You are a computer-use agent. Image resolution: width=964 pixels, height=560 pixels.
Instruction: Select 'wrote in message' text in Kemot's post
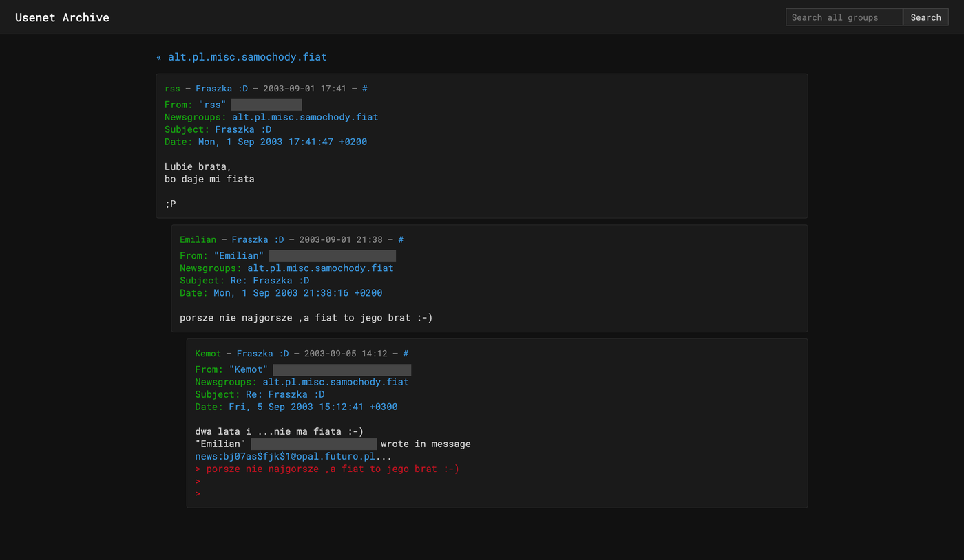(426, 444)
